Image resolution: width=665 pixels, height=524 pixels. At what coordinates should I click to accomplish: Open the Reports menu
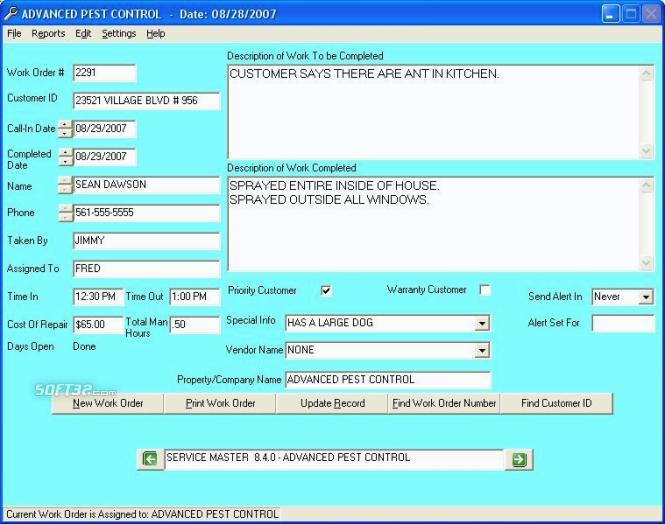(x=48, y=33)
